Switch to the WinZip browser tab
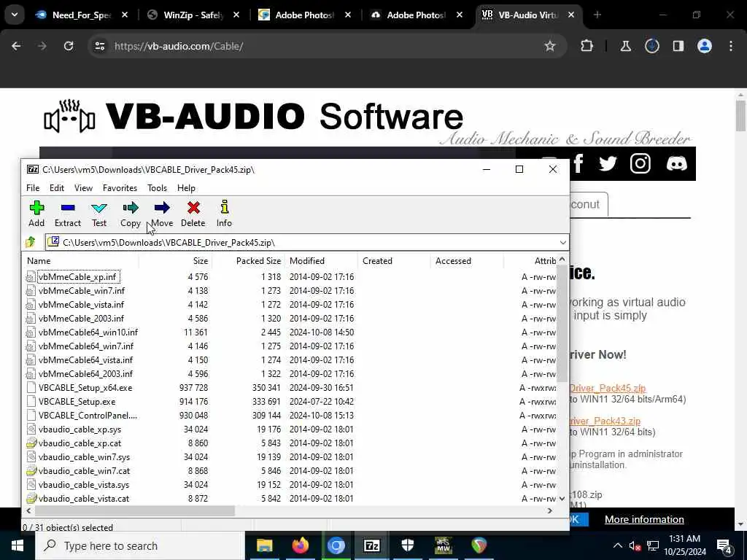 click(x=193, y=15)
